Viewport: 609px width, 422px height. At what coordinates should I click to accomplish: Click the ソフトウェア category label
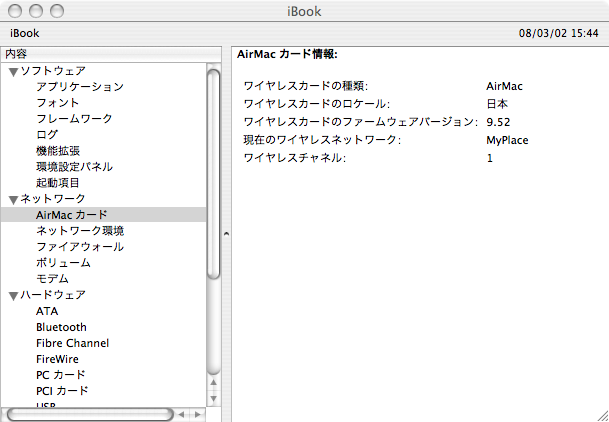coord(53,71)
